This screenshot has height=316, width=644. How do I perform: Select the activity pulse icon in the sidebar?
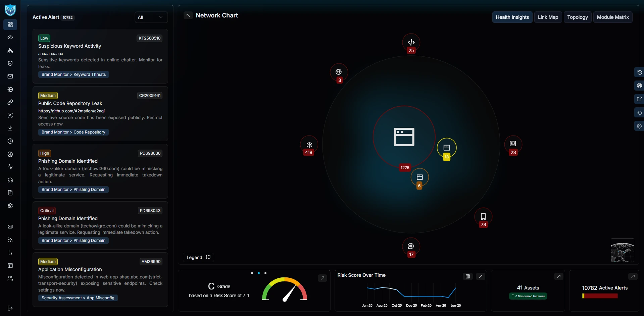[10, 167]
